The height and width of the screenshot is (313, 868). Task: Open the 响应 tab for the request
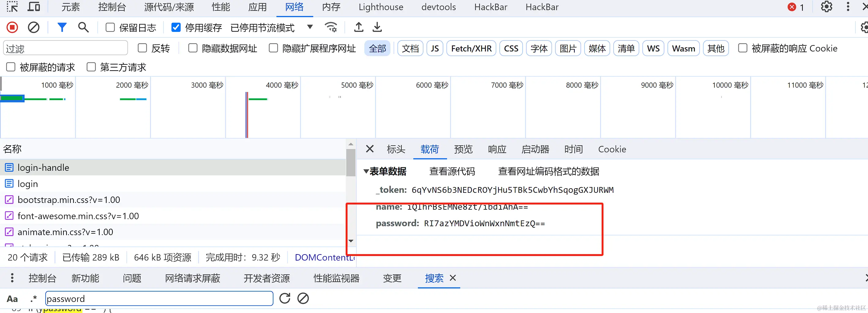click(x=497, y=149)
